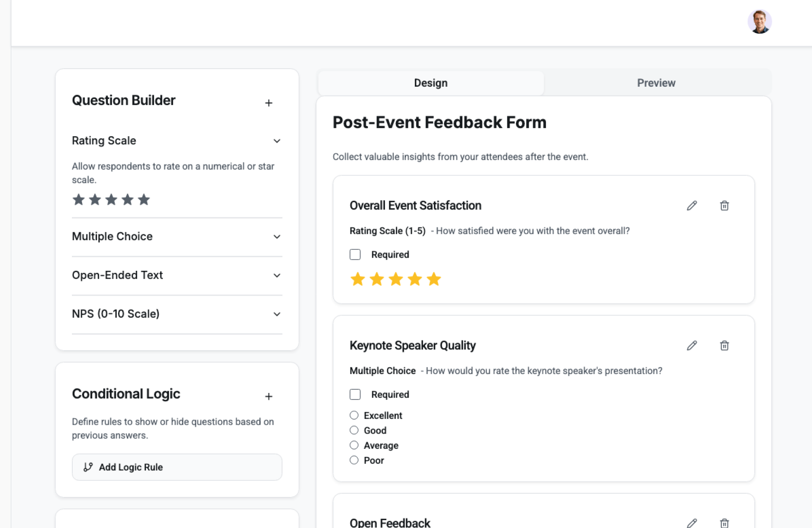The image size is (812, 528).
Task: Edit the Keynote Speaker Quality question
Action: 692,346
